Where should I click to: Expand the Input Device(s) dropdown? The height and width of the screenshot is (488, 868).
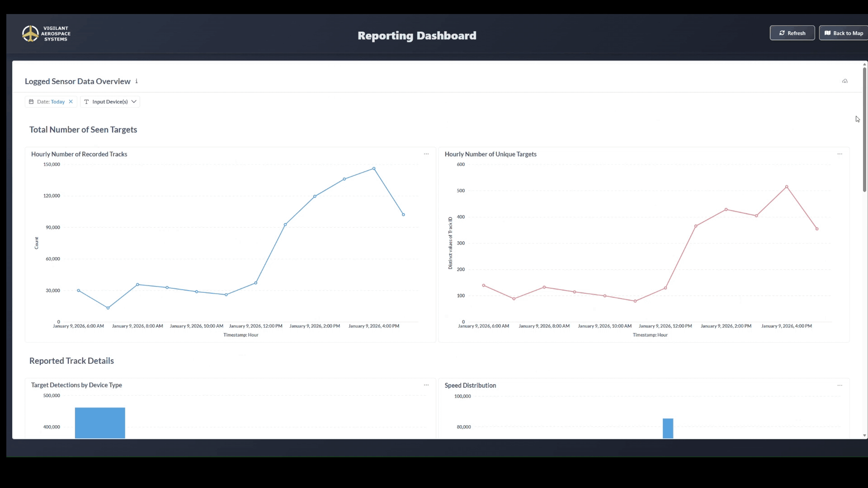click(110, 102)
